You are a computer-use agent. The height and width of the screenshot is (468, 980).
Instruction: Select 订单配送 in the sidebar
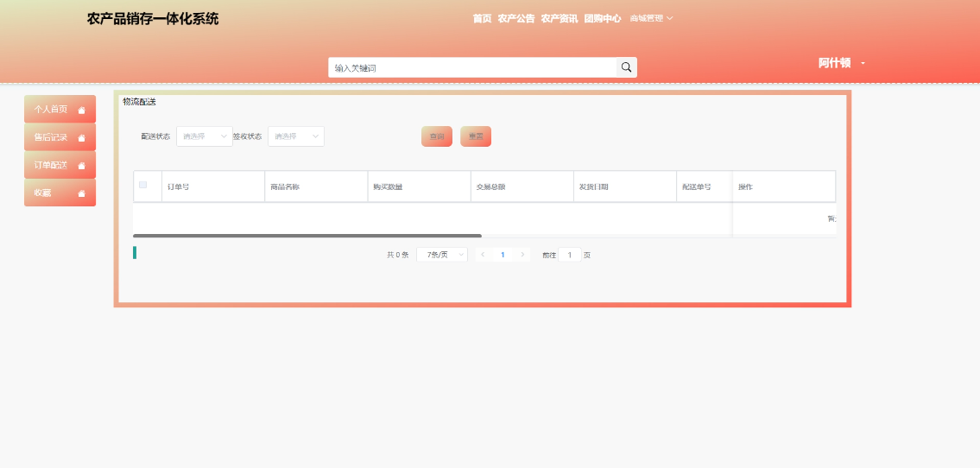click(x=60, y=165)
